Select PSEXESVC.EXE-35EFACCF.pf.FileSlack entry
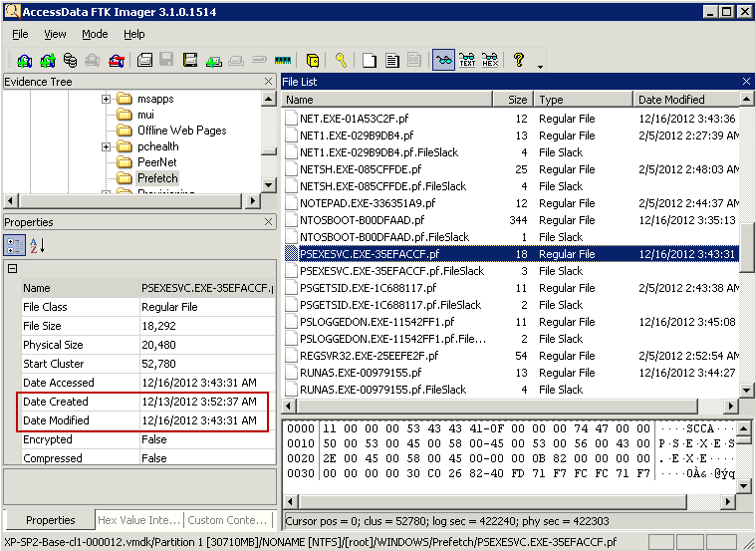 391,271
